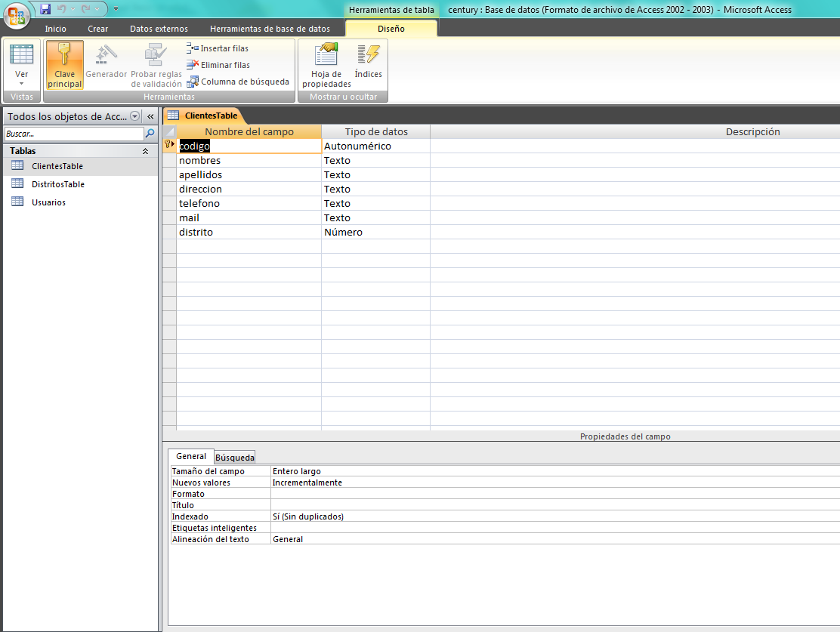Save using the quick access floppy icon

pyautogui.click(x=45, y=8)
